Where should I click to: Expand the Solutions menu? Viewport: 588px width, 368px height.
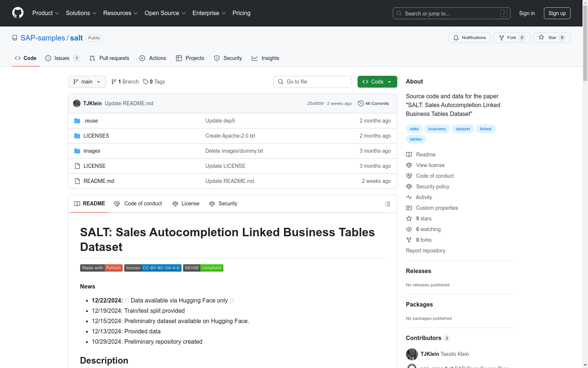81,13
